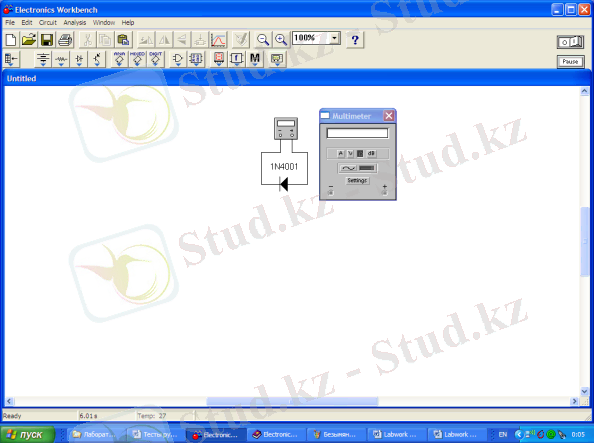Click the multimeter negative terminal

(331, 193)
